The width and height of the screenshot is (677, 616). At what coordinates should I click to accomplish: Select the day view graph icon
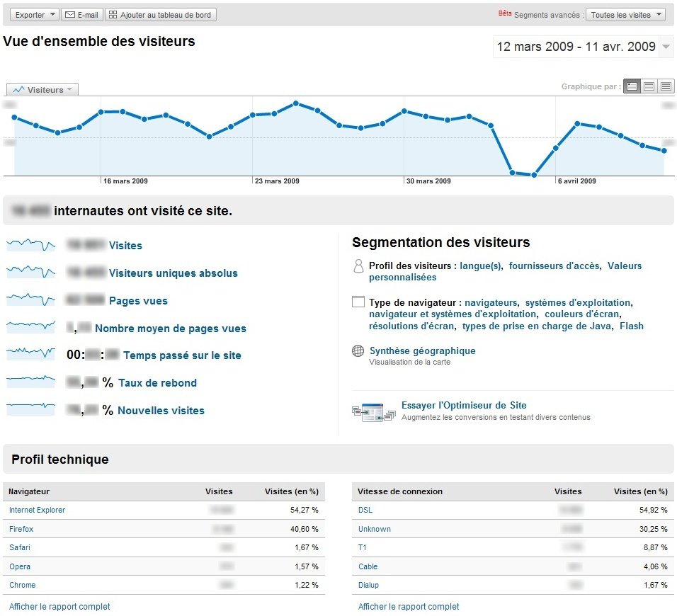tap(632, 86)
